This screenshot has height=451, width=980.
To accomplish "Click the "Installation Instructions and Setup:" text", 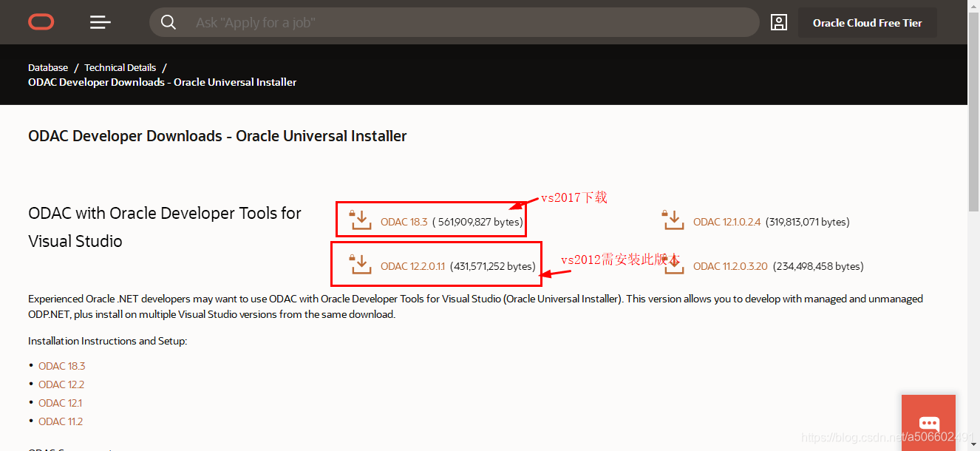I will point(108,341).
